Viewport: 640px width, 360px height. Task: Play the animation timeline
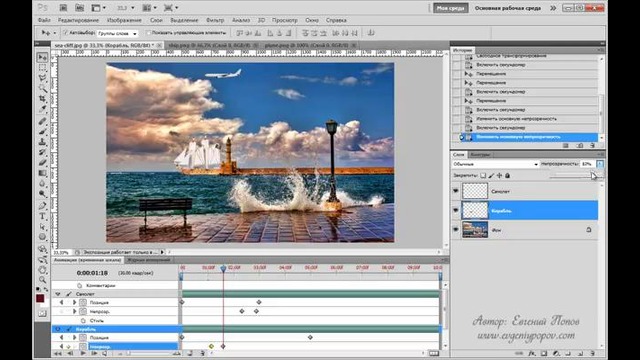(x=83, y=353)
